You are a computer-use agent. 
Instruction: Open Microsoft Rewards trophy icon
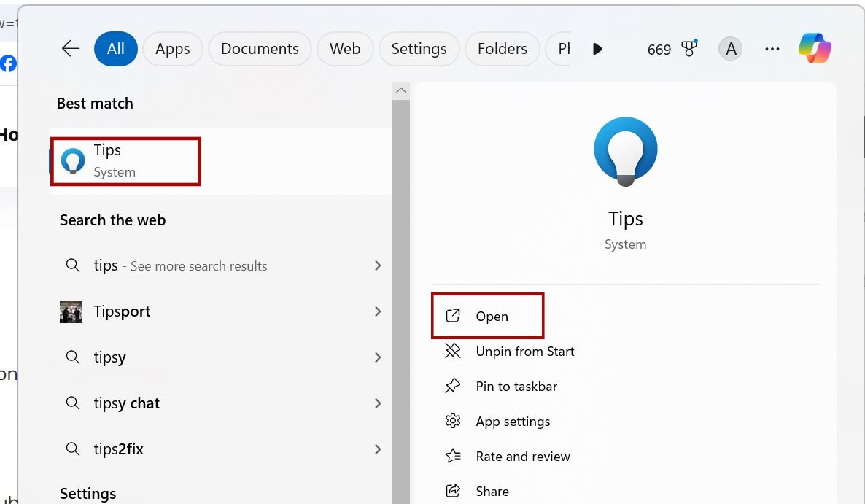[x=688, y=49]
